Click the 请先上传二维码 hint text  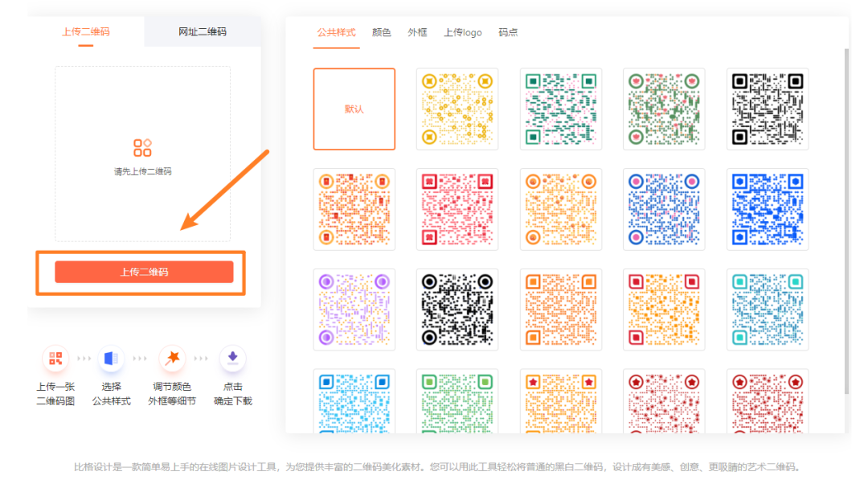[143, 172]
